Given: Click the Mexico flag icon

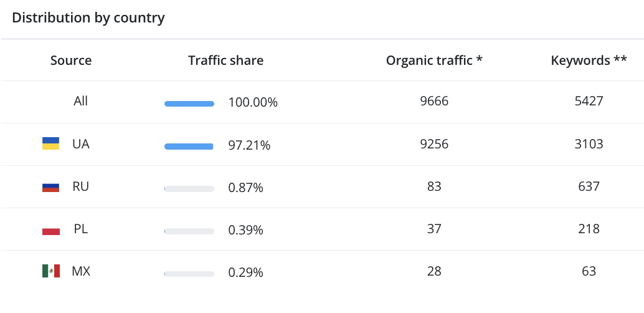Looking at the screenshot, I should (50, 271).
